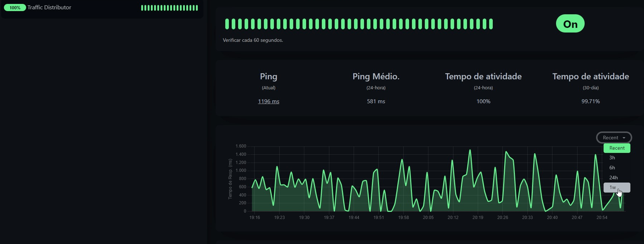Click the 581 ms average ping value
This screenshot has height=244, width=644.
pyautogui.click(x=376, y=101)
